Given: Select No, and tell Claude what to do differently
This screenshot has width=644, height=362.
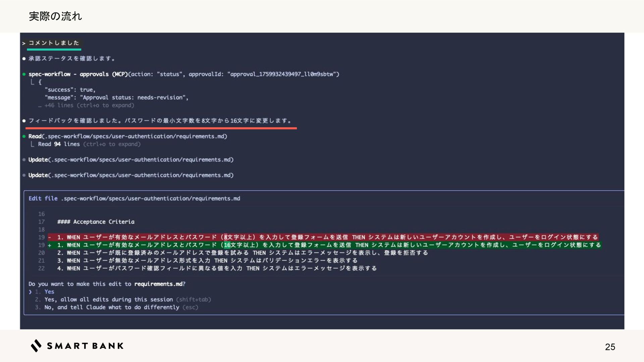Looking at the screenshot, I should (x=112, y=307).
